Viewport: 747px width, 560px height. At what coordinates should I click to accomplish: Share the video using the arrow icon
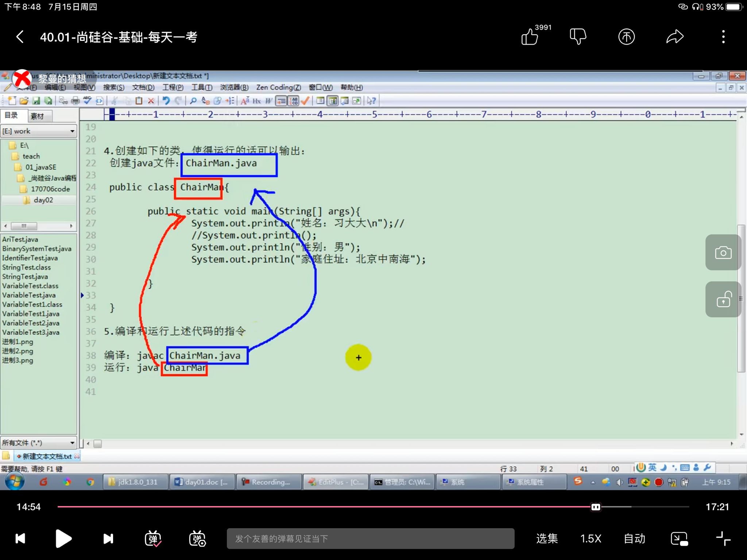pyautogui.click(x=675, y=37)
